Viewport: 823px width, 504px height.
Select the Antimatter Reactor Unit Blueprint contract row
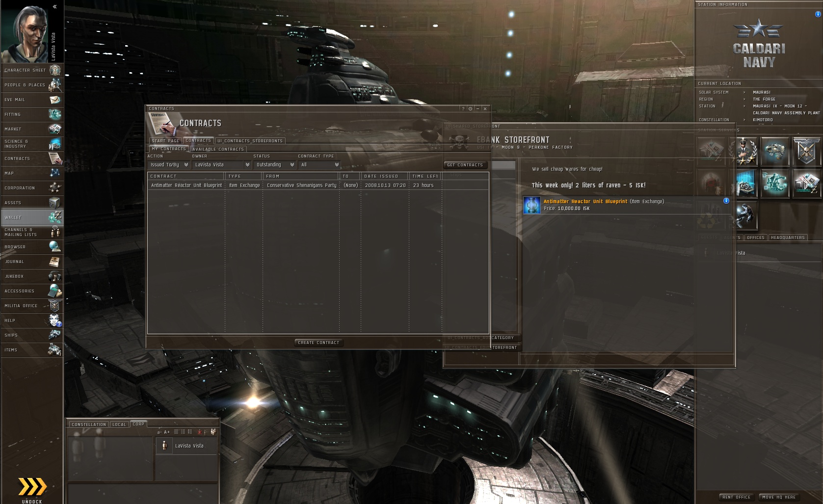click(x=318, y=186)
